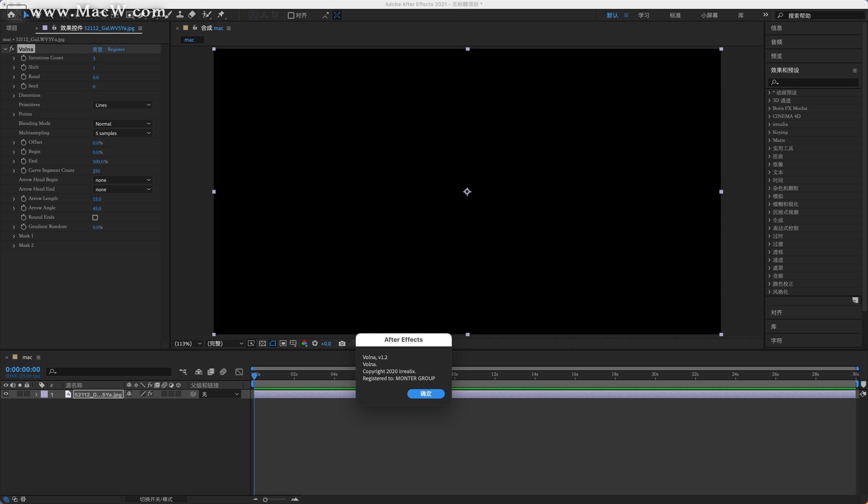Viewport: 868px width, 504px height.
Task: Open the composition mini-flowchart icon
Action: [183, 372]
